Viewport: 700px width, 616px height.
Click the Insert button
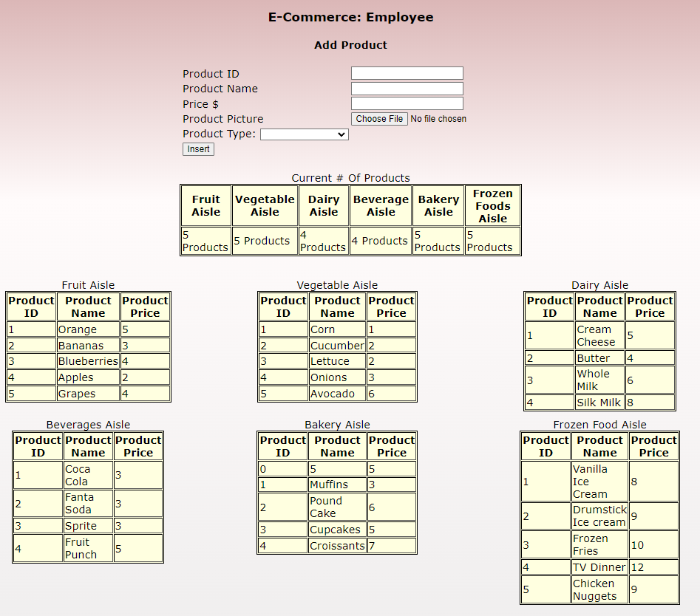click(198, 149)
